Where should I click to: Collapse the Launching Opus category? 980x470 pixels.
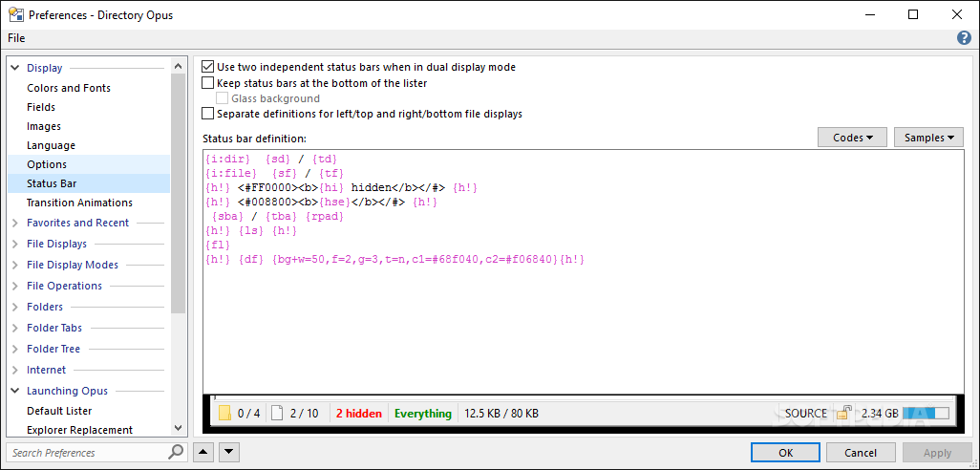[x=15, y=391]
